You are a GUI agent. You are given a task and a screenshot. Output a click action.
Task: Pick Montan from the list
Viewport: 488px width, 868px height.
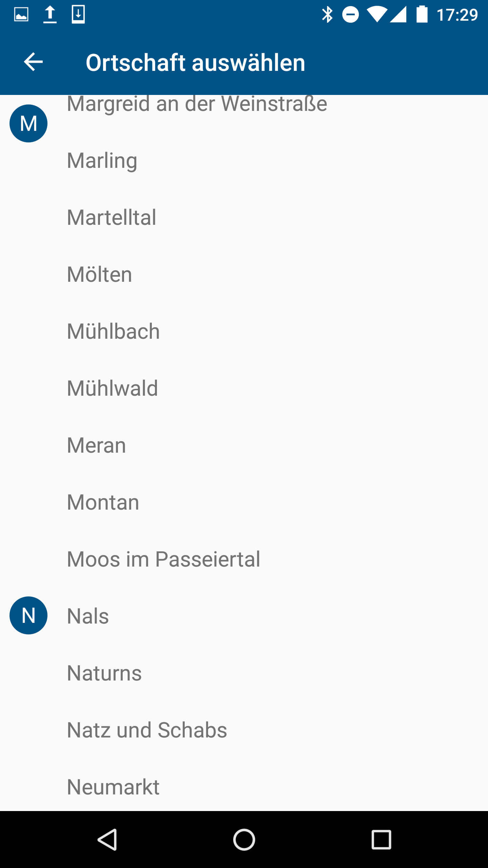(103, 502)
